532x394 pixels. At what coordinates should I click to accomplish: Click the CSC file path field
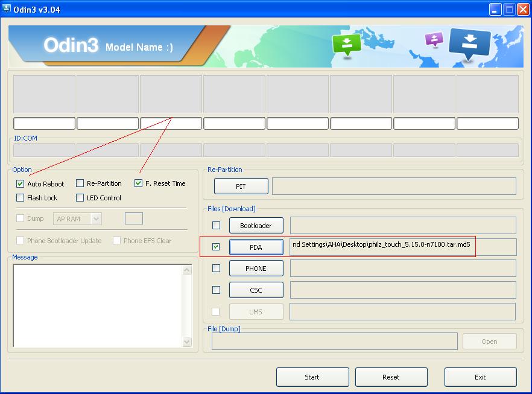pos(403,290)
